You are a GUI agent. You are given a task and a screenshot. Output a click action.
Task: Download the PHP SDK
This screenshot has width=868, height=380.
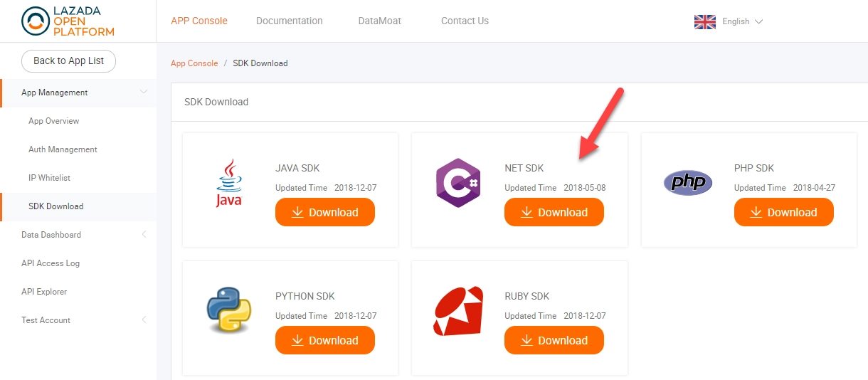coord(784,212)
